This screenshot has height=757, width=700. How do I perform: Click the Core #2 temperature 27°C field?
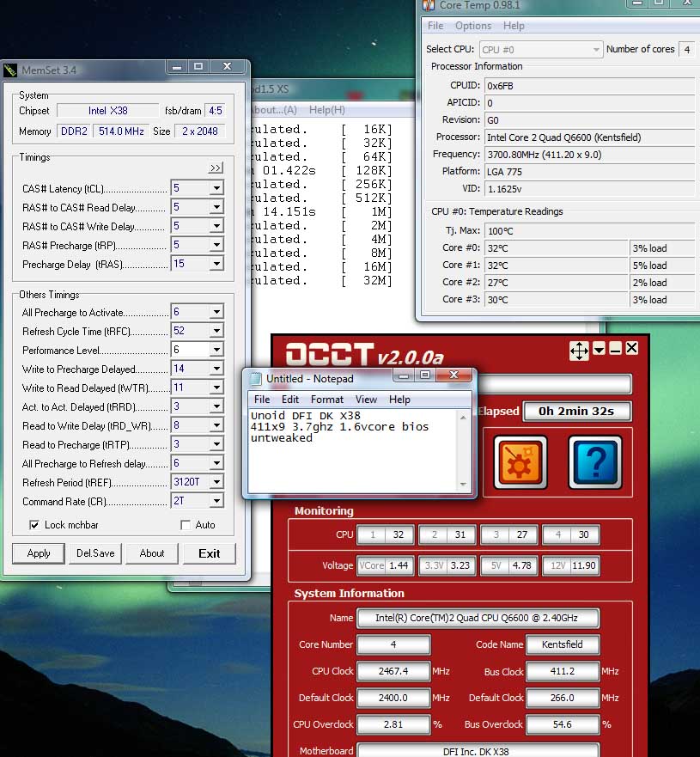click(x=557, y=283)
